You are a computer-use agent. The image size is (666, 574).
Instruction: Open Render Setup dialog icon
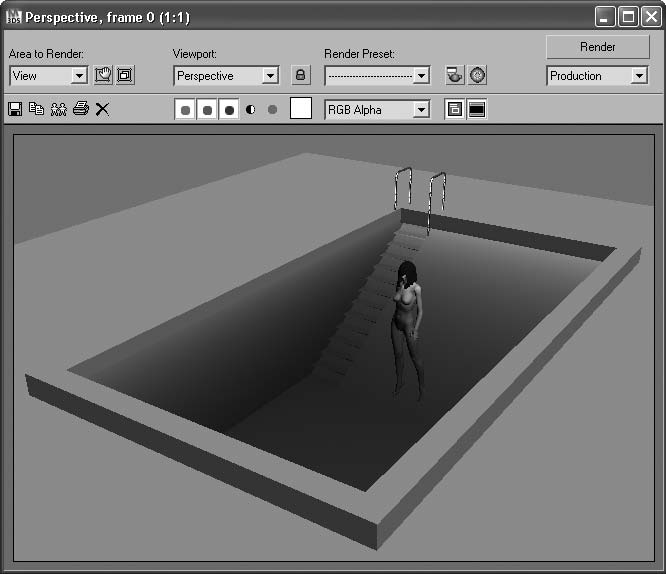[x=455, y=75]
